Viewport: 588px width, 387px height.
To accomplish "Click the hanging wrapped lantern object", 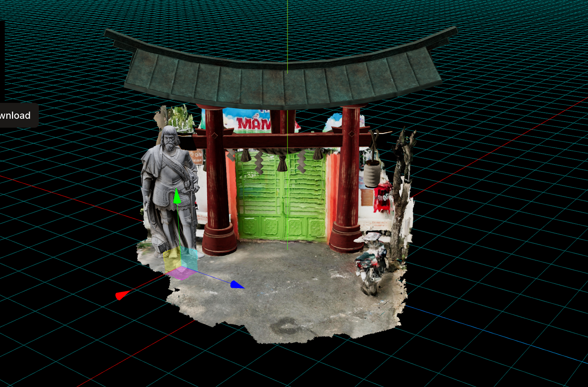I will (x=372, y=173).
